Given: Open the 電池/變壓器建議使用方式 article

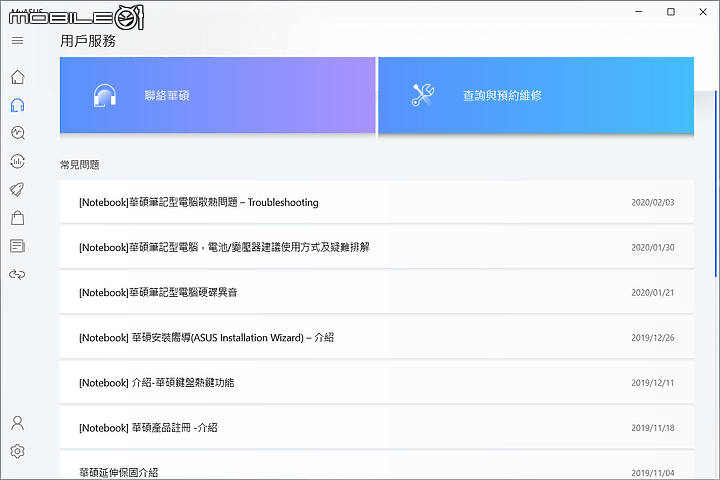Looking at the screenshot, I should (377, 247).
